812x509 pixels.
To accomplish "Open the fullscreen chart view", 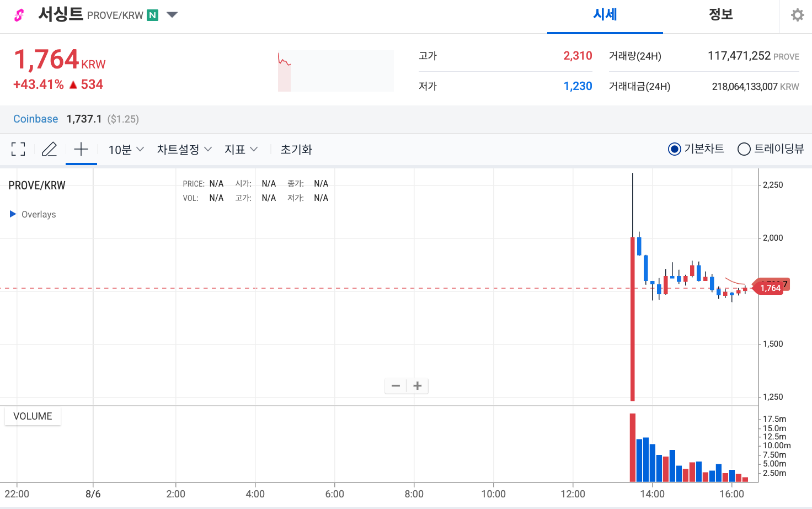I will pyautogui.click(x=18, y=149).
